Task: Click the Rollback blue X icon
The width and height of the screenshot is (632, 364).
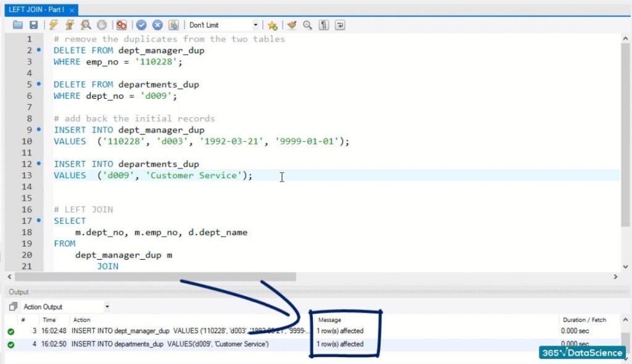Action: pyautogui.click(x=157, y=25)
